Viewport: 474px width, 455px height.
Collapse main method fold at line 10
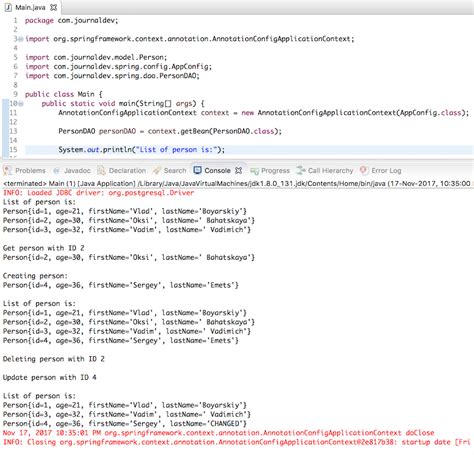pyautogui.click(x=21, y=104)
